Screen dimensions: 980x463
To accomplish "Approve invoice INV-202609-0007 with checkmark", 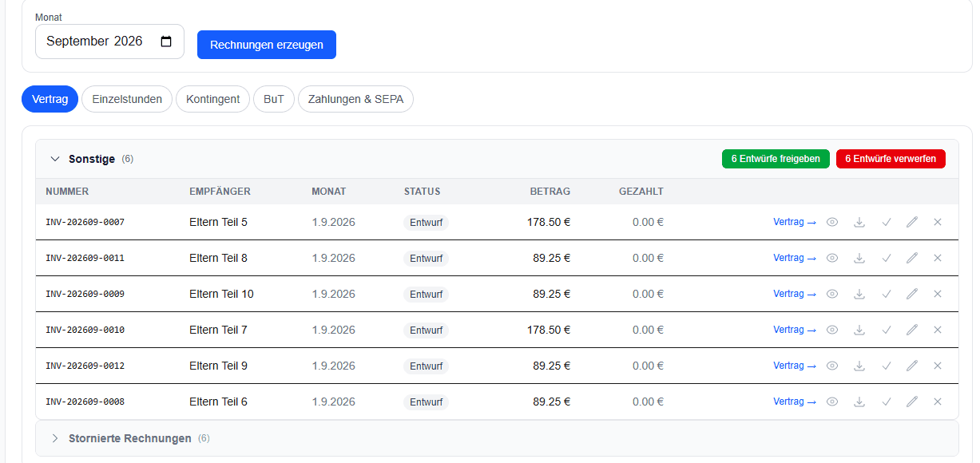I will 887,222.
